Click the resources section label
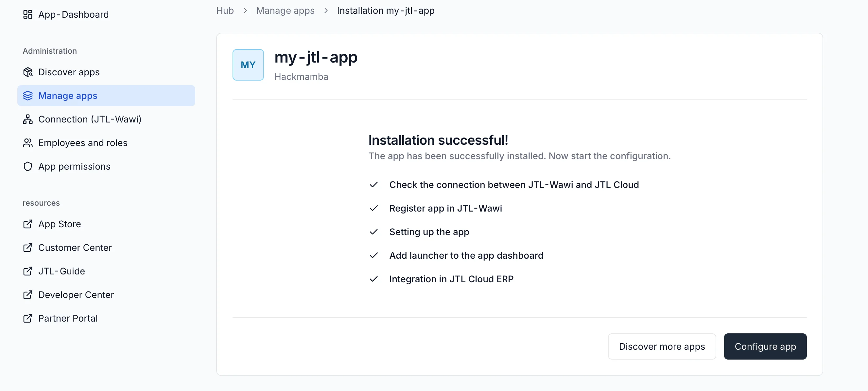The width and height of the screenshot is (868, 391). click(41, 203)
